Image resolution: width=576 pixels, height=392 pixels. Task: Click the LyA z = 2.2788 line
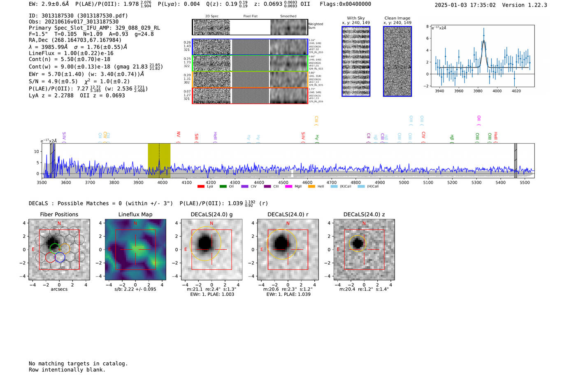pos(77,95)
